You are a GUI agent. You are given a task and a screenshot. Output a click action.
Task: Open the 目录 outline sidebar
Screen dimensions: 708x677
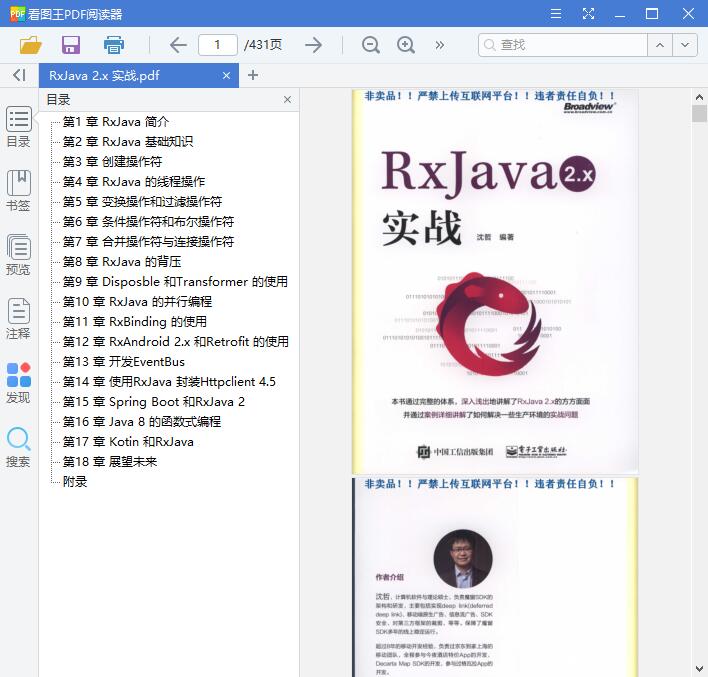pyautogui.click(x=19, y=126)
